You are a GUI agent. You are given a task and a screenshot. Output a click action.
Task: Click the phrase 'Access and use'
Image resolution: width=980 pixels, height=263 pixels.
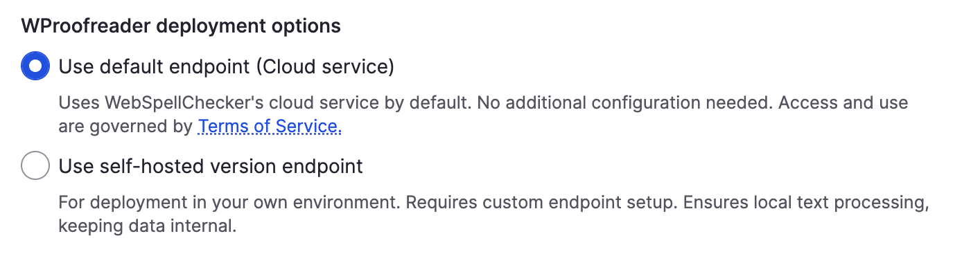click(841, 104)
